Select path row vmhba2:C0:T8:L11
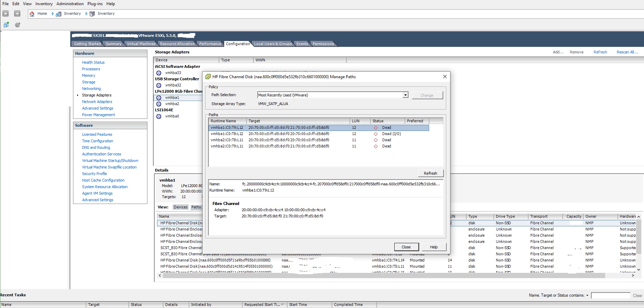This screenshot has height=308, width=644. (319, 140)
